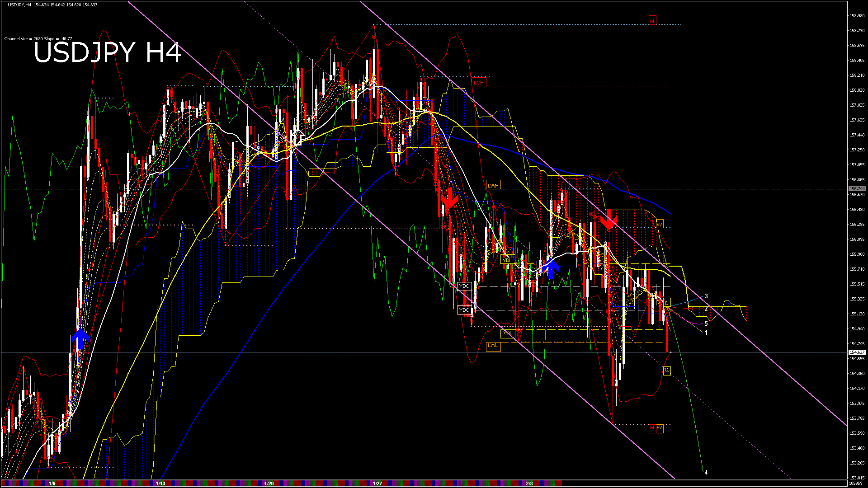The height and width of the screenshot is (488, 868).
Task: Click the current price tag 154.637
Action: click(x=857, y=352)
